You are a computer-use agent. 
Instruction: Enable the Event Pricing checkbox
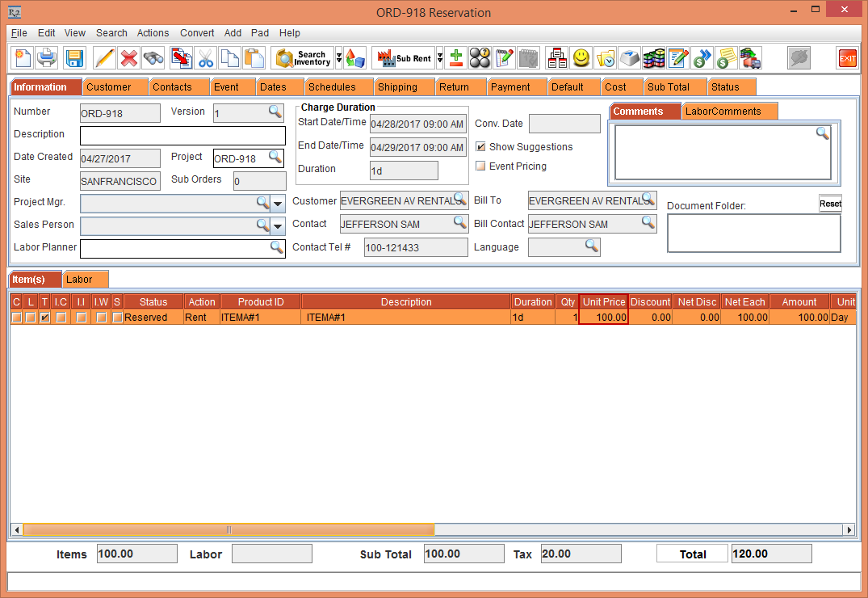click(x=481, y=166)
